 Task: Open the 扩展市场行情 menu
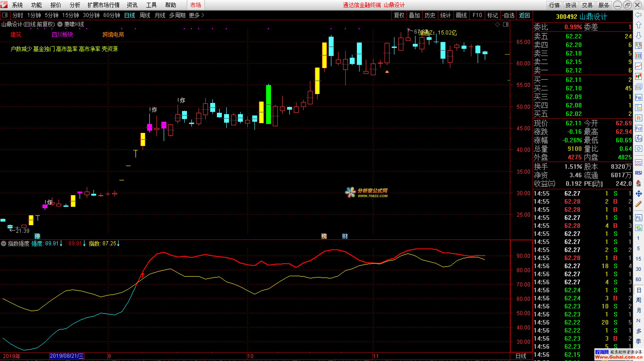104,5
